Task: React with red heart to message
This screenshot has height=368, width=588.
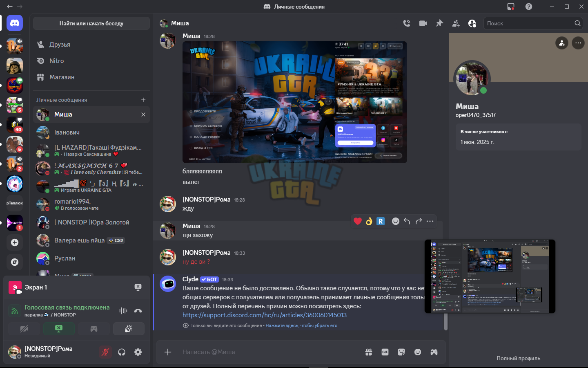Action: tap(358, 221)
